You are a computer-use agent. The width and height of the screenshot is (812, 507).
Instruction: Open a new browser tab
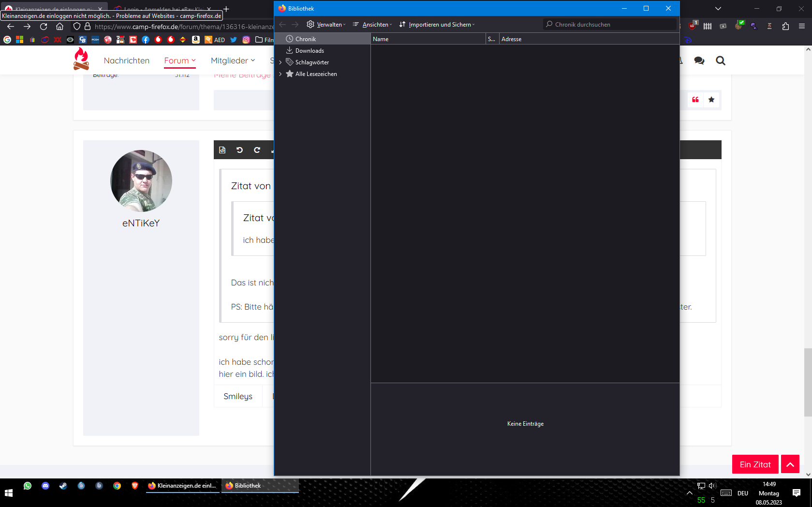(x=226, y=9)
